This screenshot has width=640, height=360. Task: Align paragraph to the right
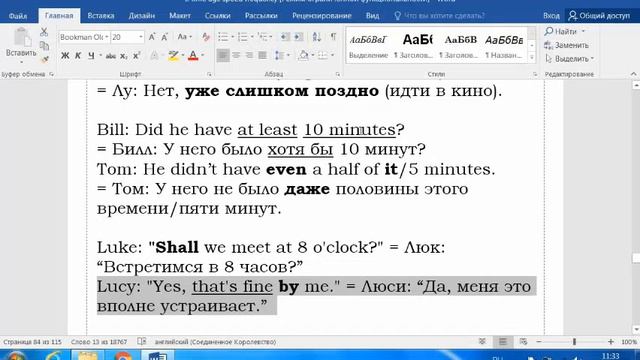point(249,55)
